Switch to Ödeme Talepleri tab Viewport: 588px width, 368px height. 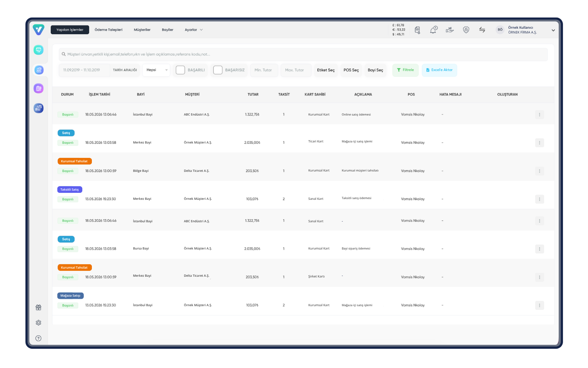click(108, 30)
